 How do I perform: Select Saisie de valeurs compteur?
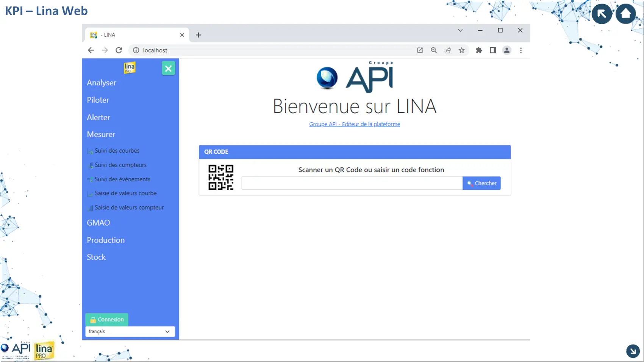coord(129,208)
